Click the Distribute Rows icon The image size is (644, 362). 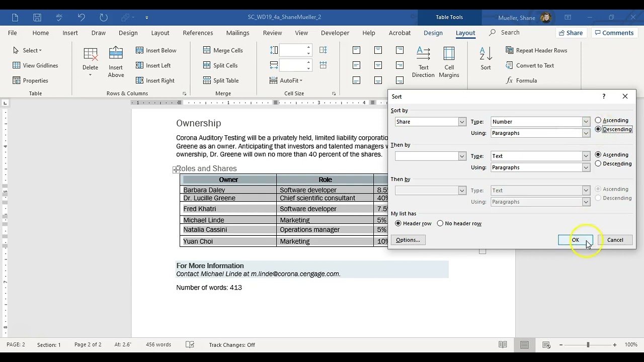pyautogui.click(x=323, y=50)
